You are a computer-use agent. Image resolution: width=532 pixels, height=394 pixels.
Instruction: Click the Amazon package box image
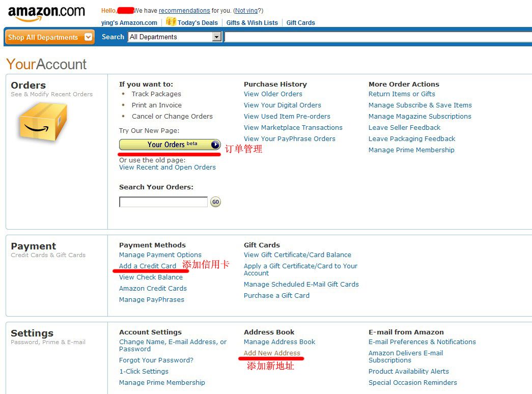tap(43, 122)
